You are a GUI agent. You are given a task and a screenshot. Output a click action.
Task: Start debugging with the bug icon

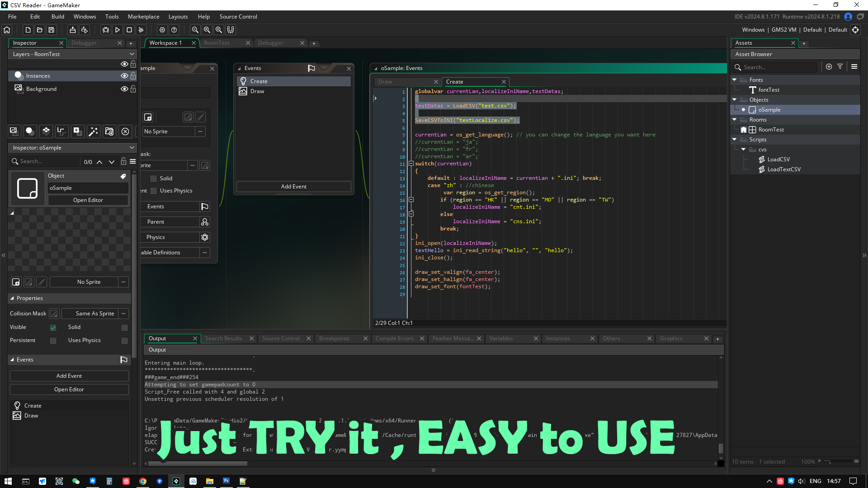(x=105, y=30)
